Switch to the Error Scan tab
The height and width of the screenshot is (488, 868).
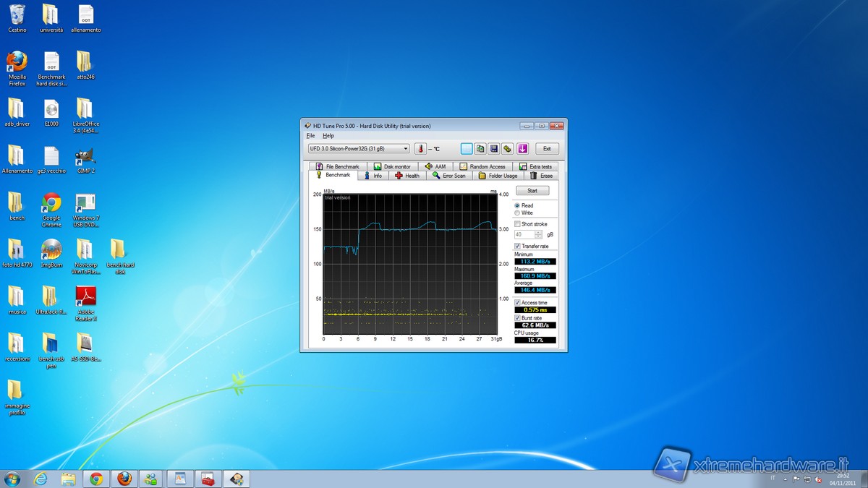[449, 176]
